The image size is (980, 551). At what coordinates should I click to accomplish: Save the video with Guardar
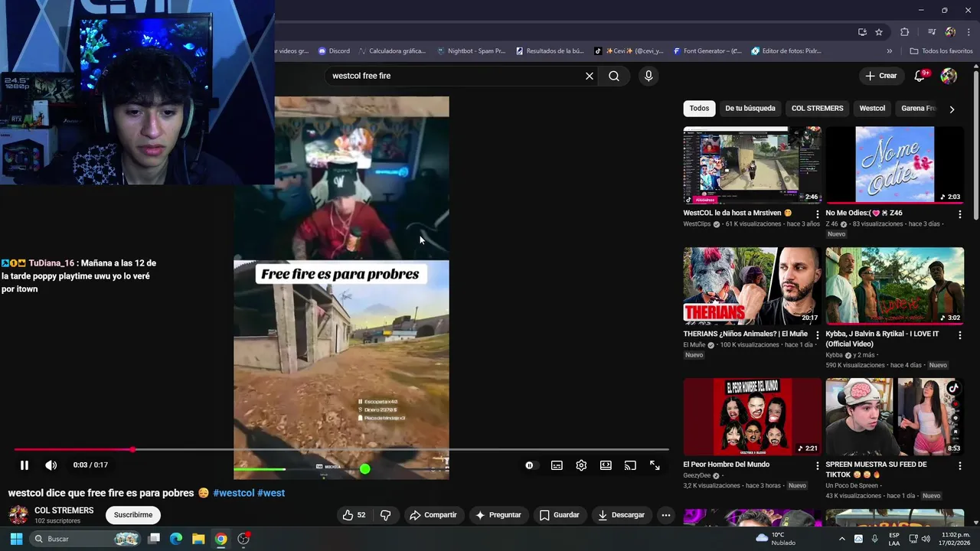tap(559, 515)
